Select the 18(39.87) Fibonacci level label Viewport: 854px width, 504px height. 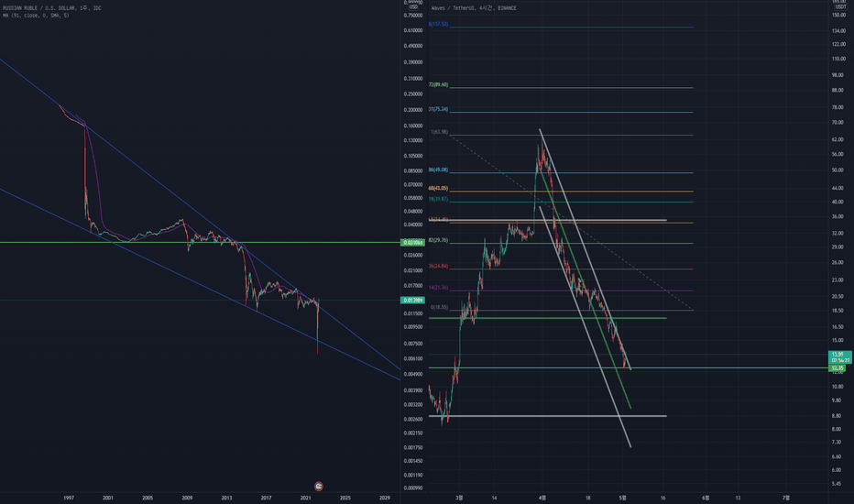(438, 199)
